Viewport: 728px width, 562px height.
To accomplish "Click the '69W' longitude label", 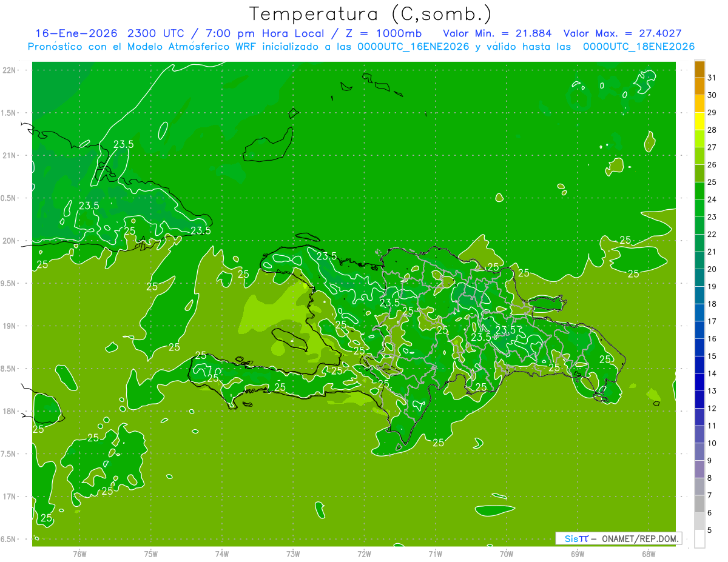I will (578, 554).
